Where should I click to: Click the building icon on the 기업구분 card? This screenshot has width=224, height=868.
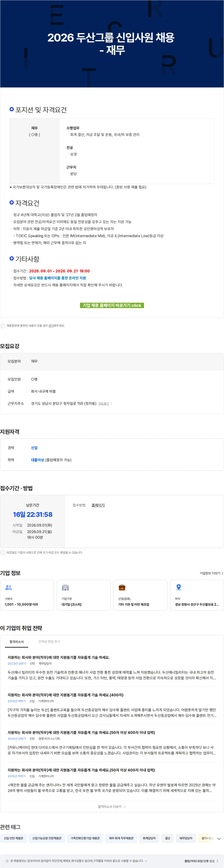pos(65,588)
